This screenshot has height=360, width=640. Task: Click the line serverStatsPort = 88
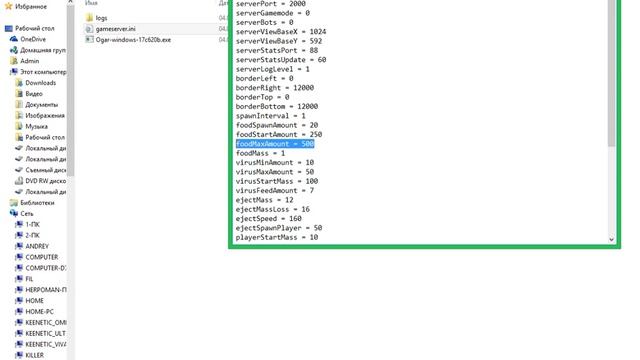click(276, 51)
